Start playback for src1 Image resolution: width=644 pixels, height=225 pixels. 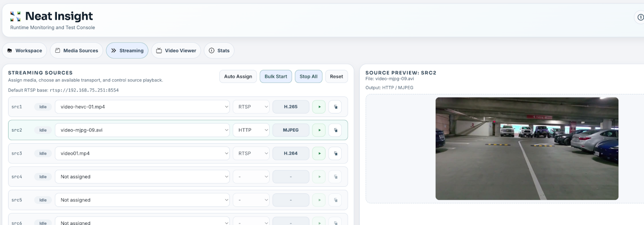pos(319,107)
